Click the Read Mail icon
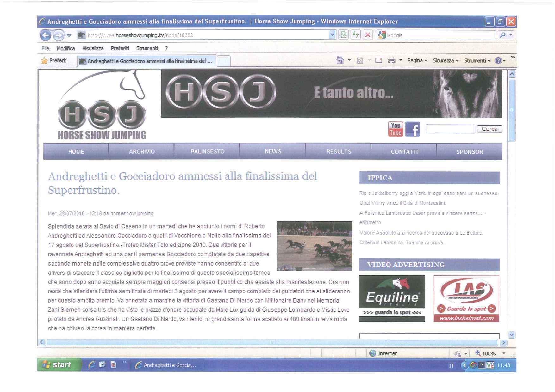555x392 pixels. (x=378, y=60)
